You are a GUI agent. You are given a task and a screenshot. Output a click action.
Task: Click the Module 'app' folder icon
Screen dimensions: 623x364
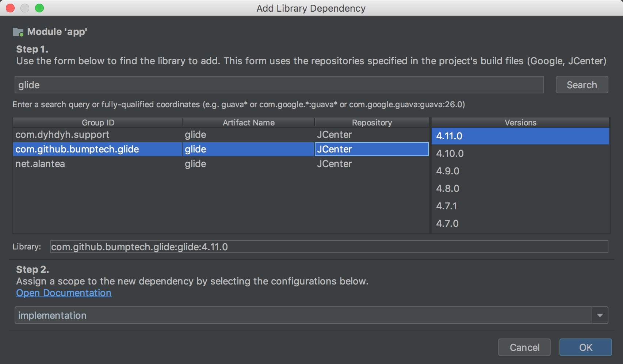click(18, 32)
